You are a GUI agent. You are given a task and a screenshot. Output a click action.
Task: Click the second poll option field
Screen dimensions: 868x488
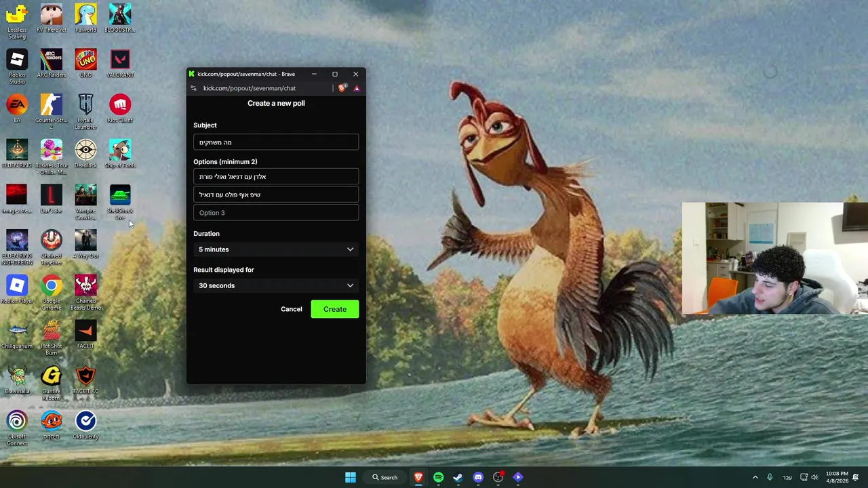[x=276, y=195]
